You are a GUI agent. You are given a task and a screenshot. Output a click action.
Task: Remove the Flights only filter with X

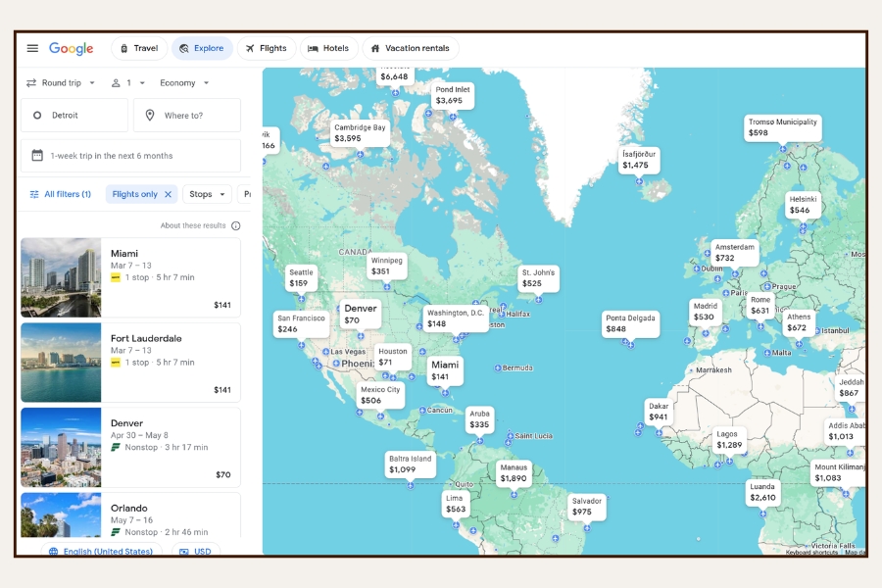pos(168,194)
